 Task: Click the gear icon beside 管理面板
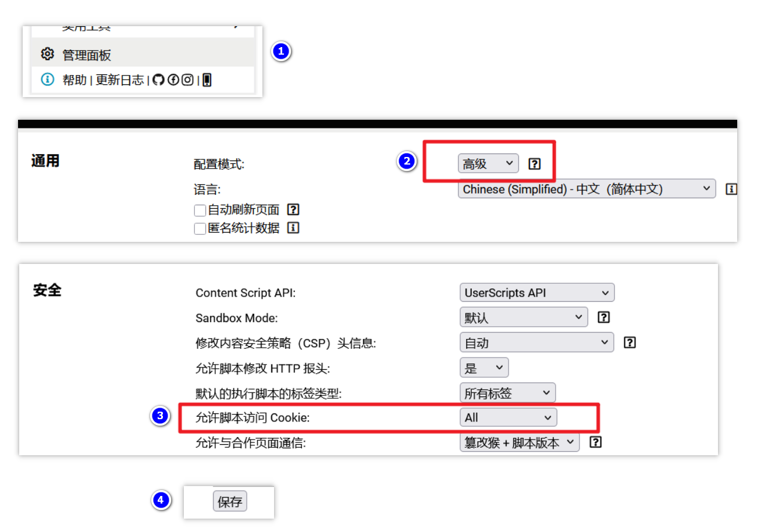pyautogui.click(x=47, y=53)
